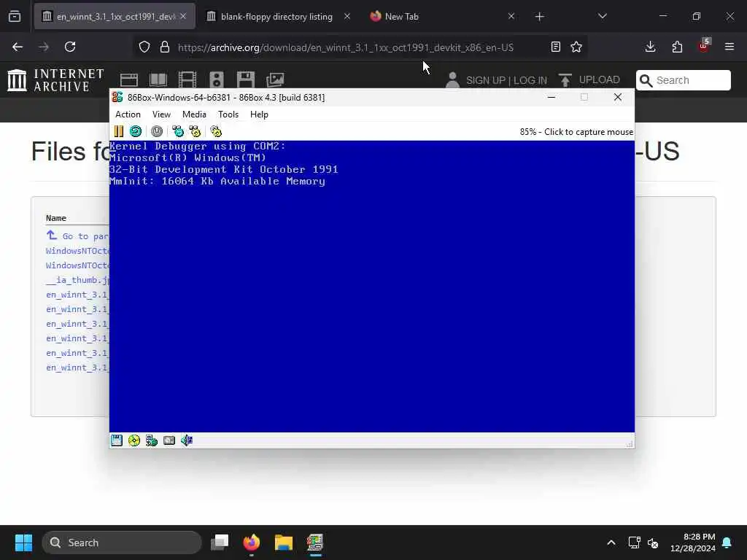Open a new browser tab with plus button
Screen dimensions: 747x560
click(539, 17)
